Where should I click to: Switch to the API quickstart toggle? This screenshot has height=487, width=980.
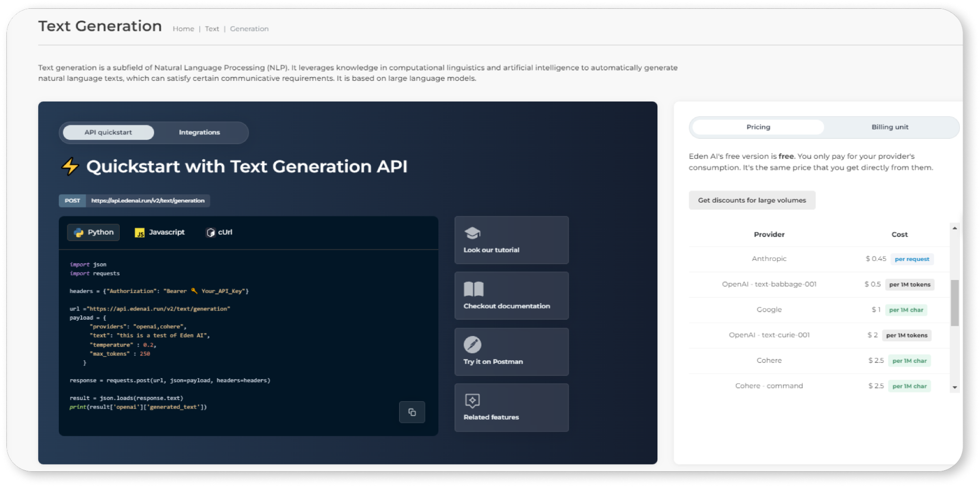point(108,132)
